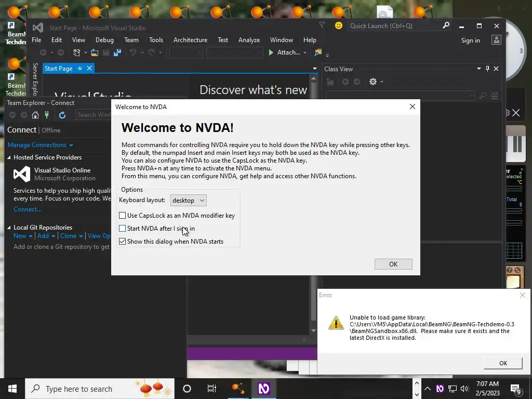Click the feedback smiley face icon
The height and width of the screenshot is (399, 532).
(x=338, y=26)
